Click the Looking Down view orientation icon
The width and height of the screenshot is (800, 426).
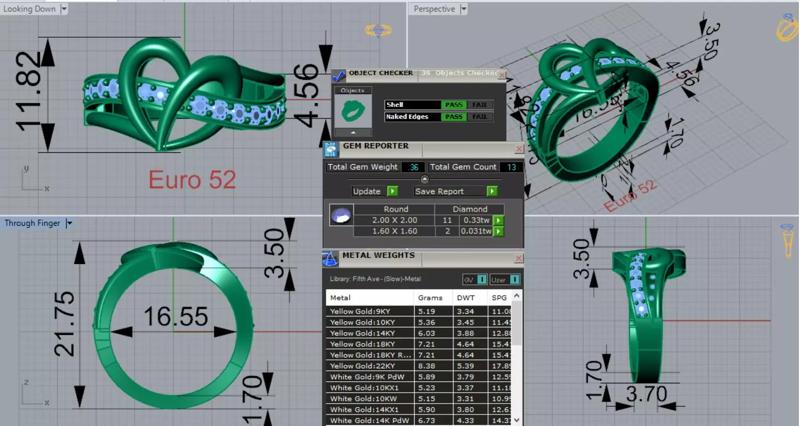(x=378, y=31)
